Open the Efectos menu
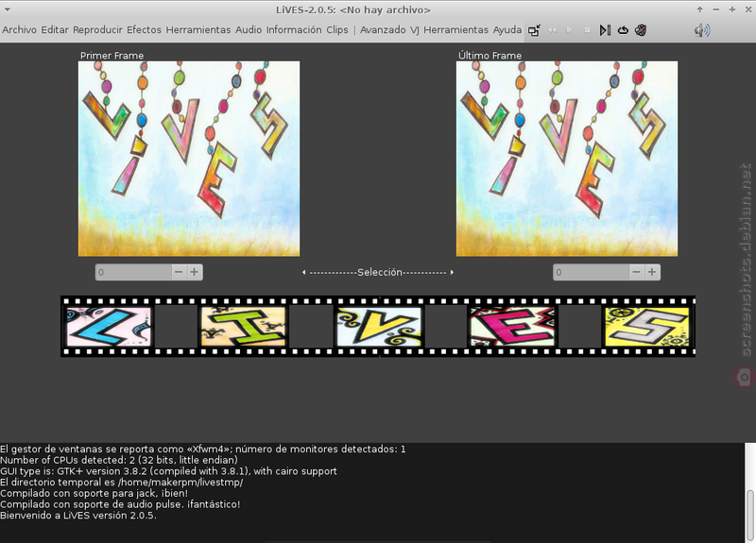The height and width of the screenshot is (543, 756). click(x=145, y=30)
